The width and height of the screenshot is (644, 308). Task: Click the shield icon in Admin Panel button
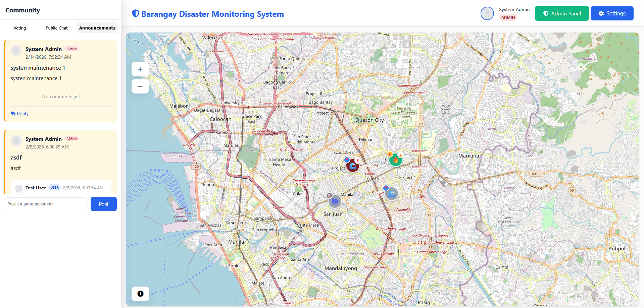point(546,13)
